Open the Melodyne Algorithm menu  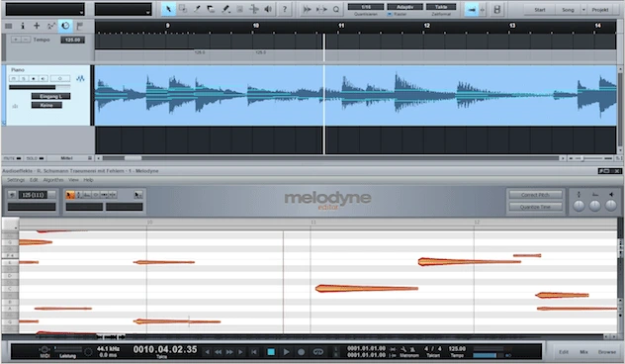coord(53,180)
